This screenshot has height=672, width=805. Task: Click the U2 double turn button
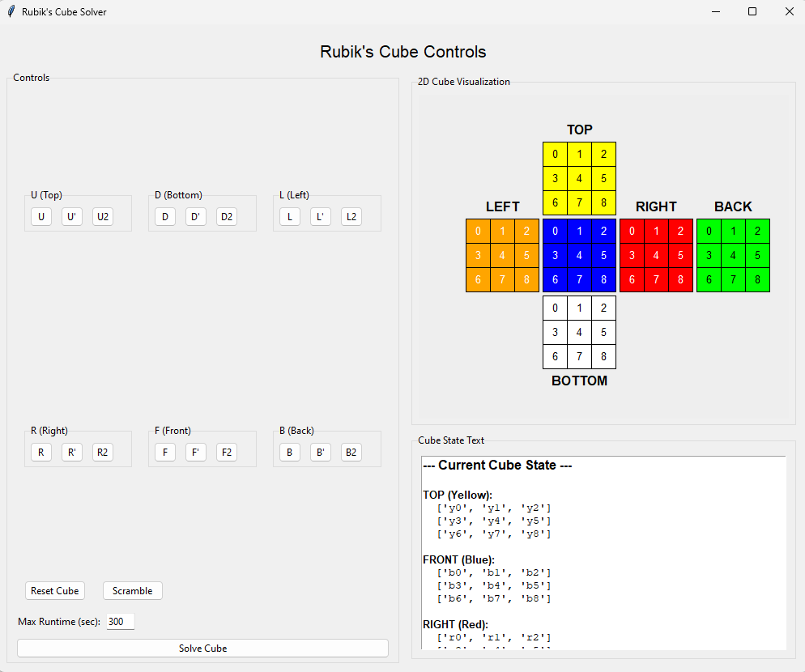[x=103, y=217]
